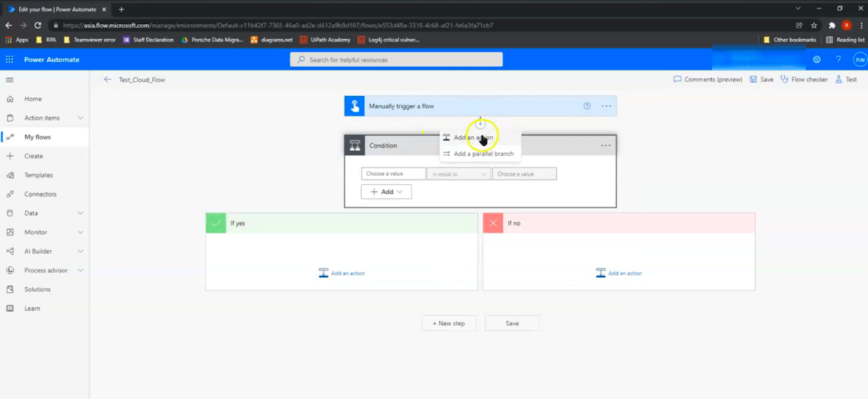Click the Test_Cloud_Flow flow name
The height and width of the screenshot is (399, 868).
tap(142, 80)
